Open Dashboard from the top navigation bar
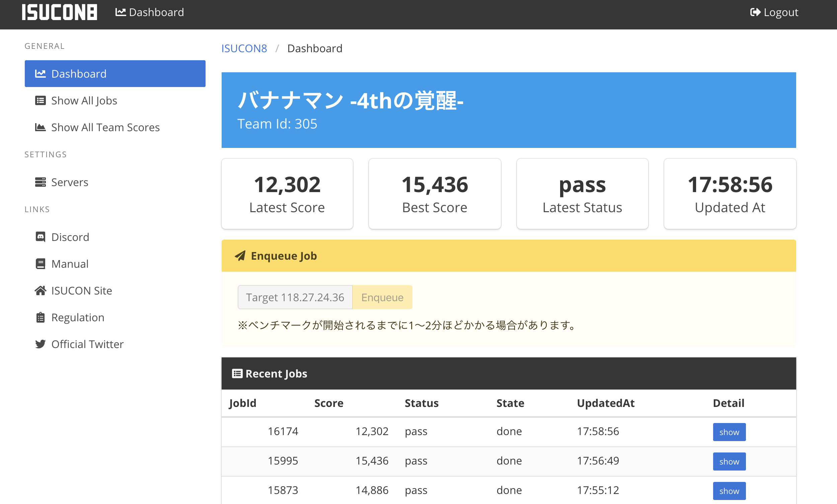 [x=150, y=12]
